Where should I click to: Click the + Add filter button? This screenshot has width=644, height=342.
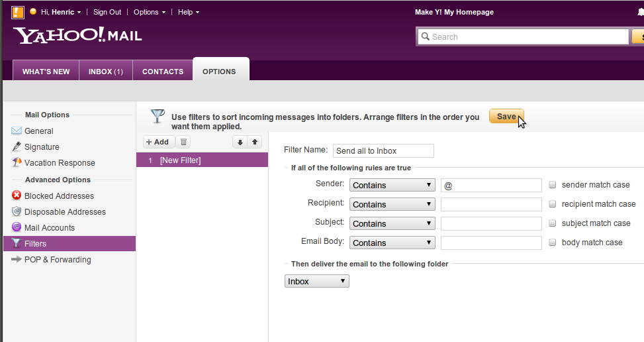159,142
